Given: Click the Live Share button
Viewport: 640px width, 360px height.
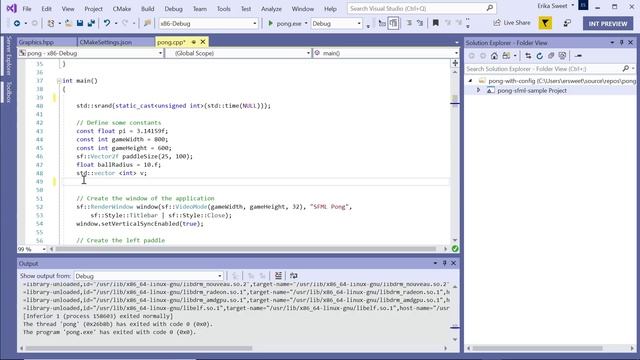Looking at the screenshot, I should [x=512, y=23].
